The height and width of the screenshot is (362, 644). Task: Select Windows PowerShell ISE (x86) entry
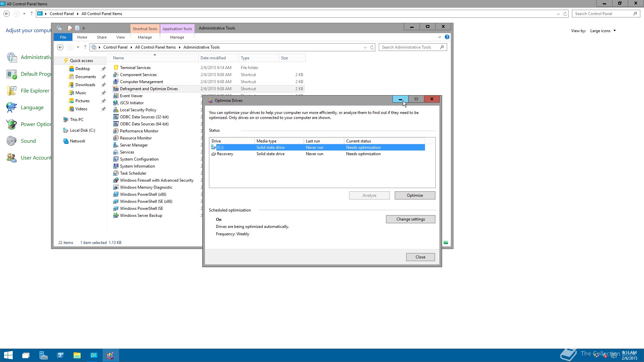tap(146, 201)
